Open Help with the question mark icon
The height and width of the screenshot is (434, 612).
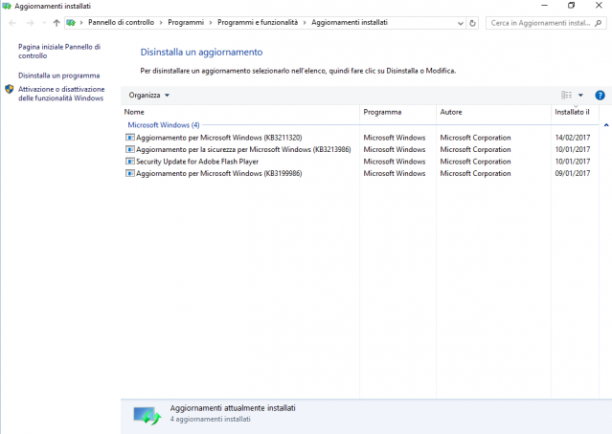point(600,95)
